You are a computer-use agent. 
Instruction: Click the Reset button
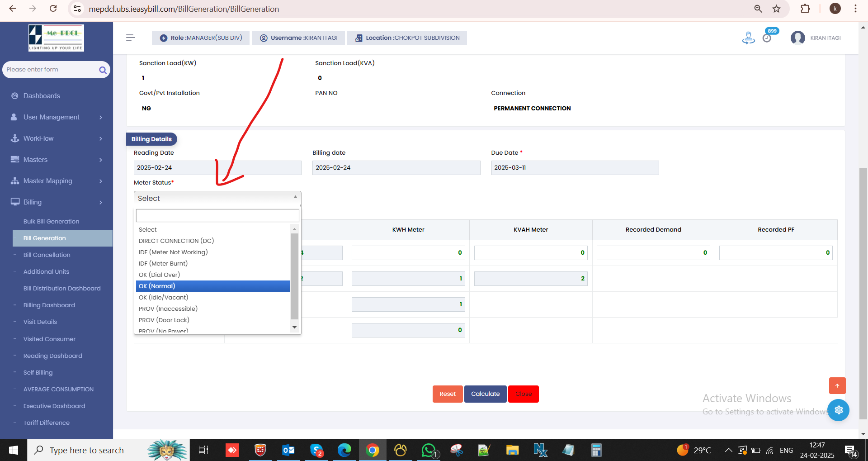point(448,394)
